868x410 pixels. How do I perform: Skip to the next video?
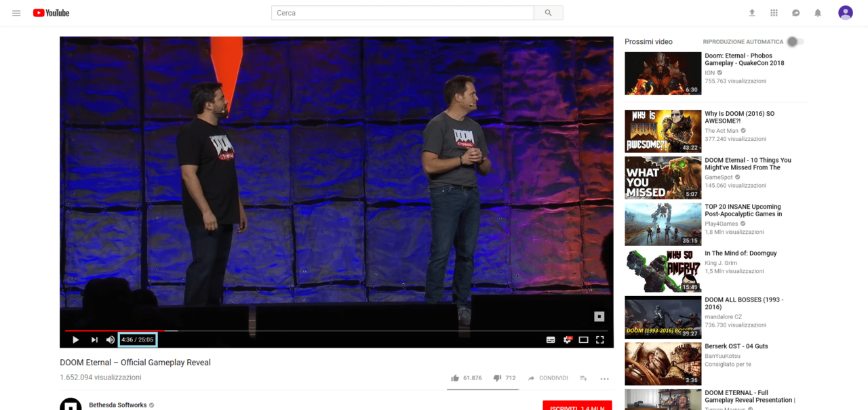pos(94,340)
